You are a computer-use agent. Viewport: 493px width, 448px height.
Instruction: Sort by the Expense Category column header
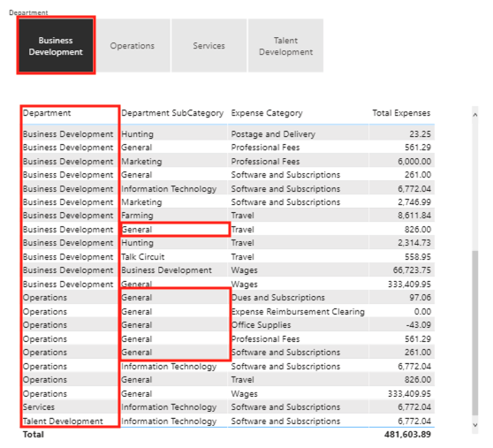coord(267,113)
